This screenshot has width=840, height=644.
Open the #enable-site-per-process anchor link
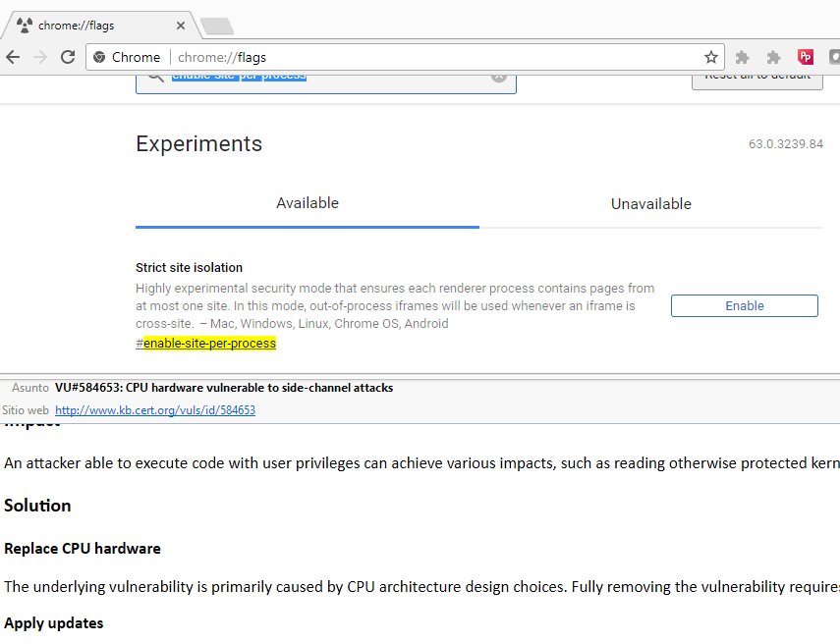coord(205,344)
